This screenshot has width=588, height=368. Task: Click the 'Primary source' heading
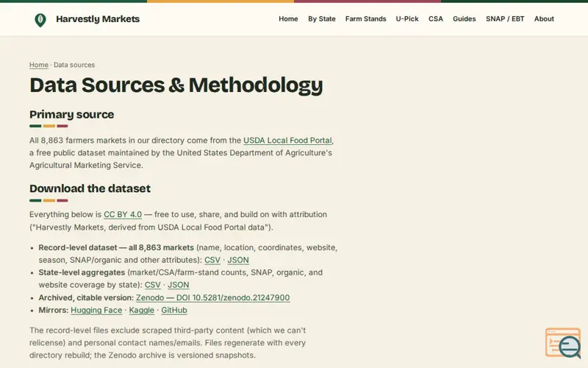(71, 115)
